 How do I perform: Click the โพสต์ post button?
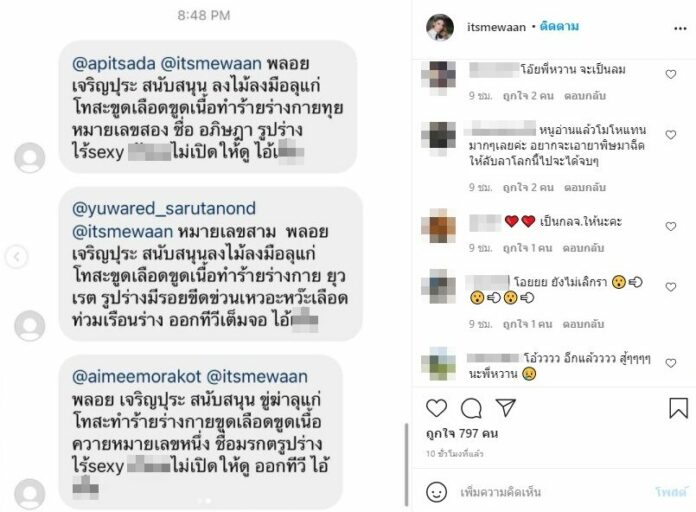point(671,492)
